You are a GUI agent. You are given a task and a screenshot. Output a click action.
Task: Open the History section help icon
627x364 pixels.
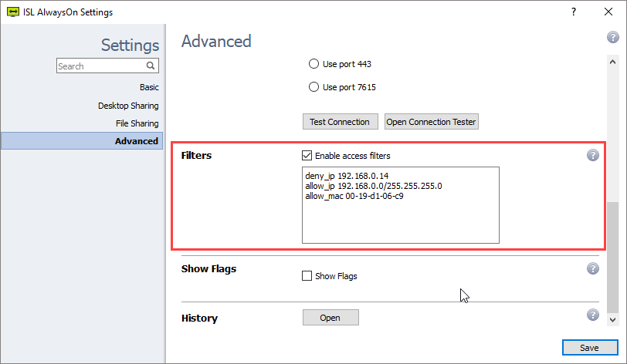click(x=593, y=315)
